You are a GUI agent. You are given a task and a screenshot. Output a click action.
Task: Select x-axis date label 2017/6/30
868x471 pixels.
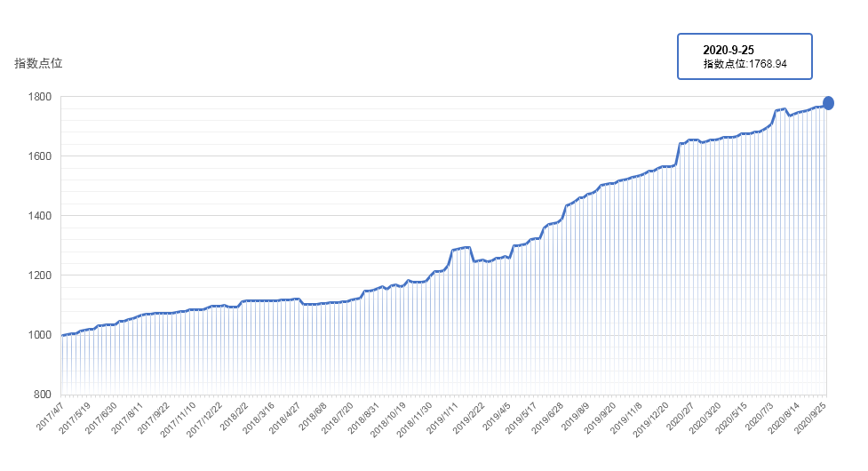(100, 418)
